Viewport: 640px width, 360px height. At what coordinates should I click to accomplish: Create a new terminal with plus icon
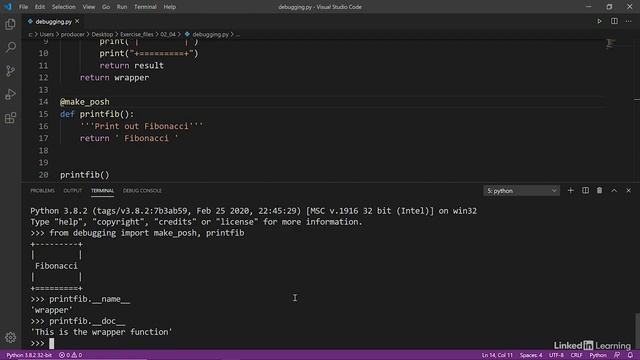click(571, 191)
